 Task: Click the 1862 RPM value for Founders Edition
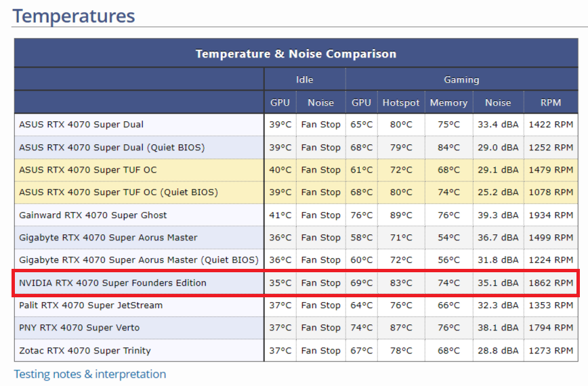click(551, 282)
